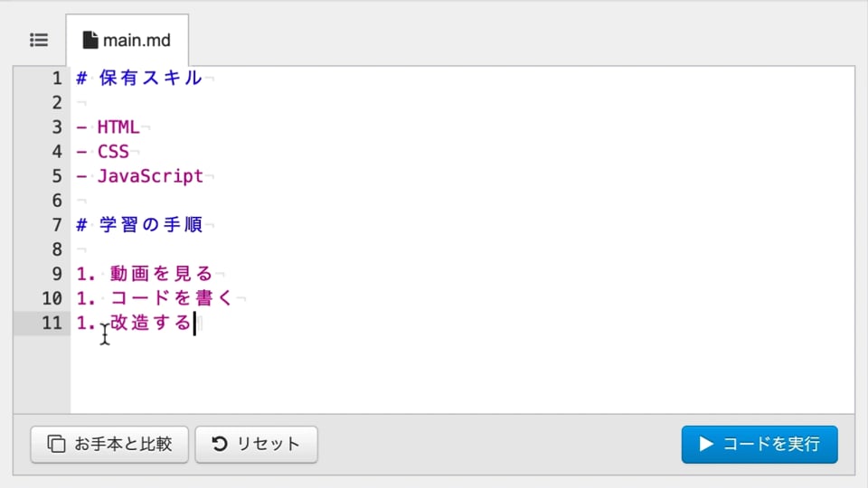The height and width of the screenshot is (488, 868).
Task: Place cursor on 動画を見る line
Action: click(x=161, y=274)
